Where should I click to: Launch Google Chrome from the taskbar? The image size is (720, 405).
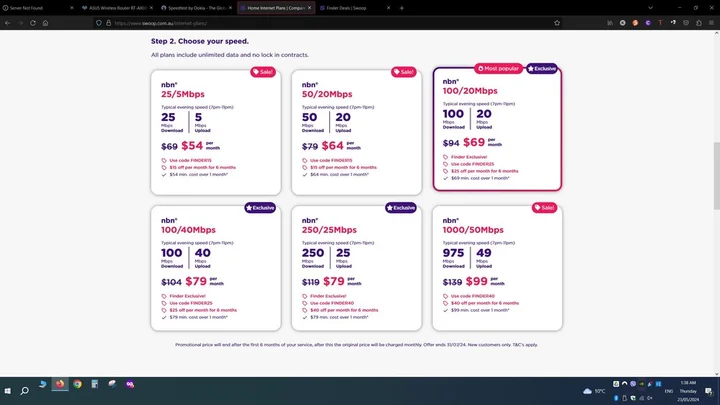click(77, 383)
